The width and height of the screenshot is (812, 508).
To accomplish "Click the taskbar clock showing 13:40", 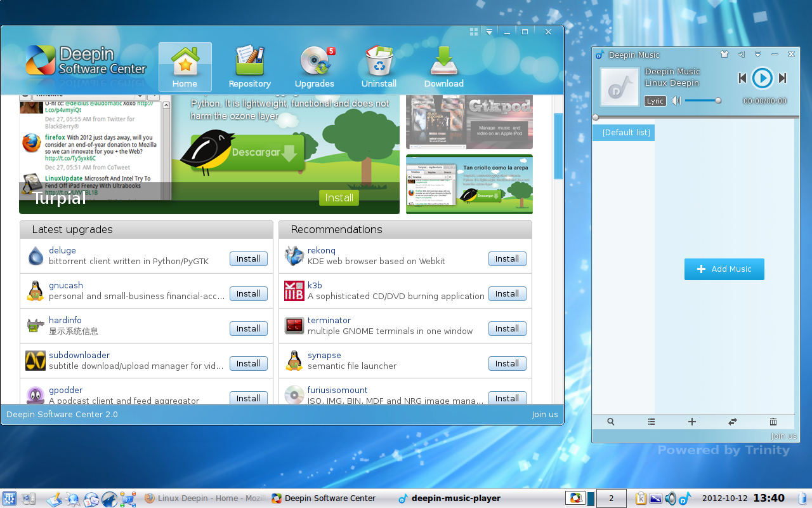I will coord(769,498).
